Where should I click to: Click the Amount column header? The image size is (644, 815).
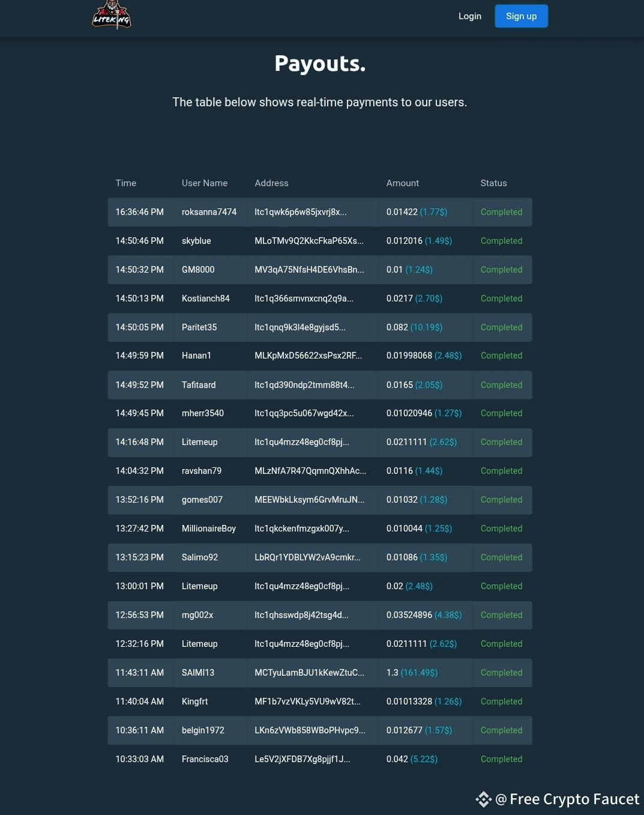(x=403, y=183)
